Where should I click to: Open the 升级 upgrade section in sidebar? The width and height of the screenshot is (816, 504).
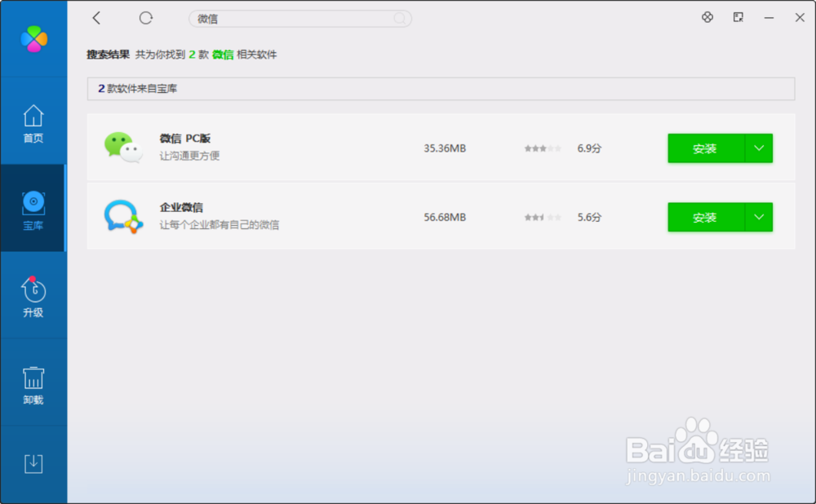pyautogui.click(x=33, y=295)
